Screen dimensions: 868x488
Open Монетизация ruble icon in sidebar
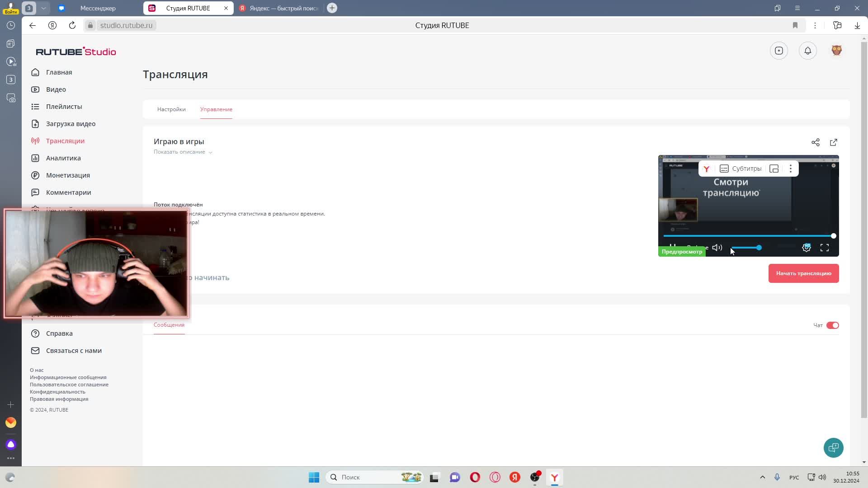(x=35, y=175)
